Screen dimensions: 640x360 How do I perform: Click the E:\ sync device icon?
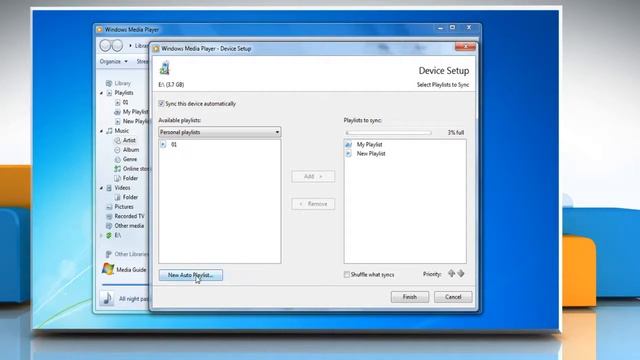click(109, 236)
